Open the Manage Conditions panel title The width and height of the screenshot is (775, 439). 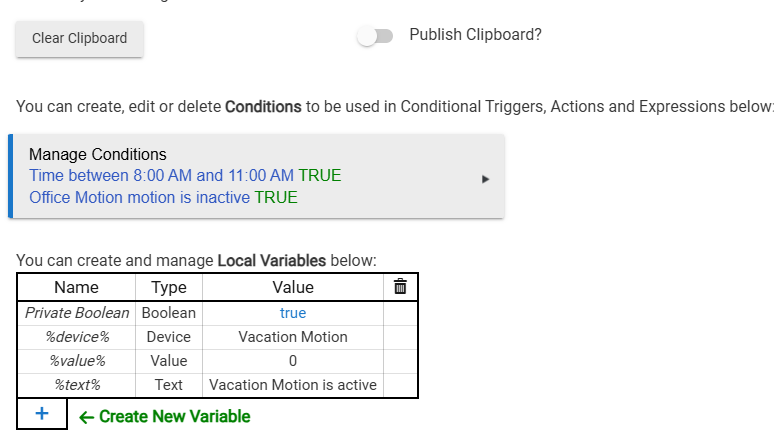(97, 154)
